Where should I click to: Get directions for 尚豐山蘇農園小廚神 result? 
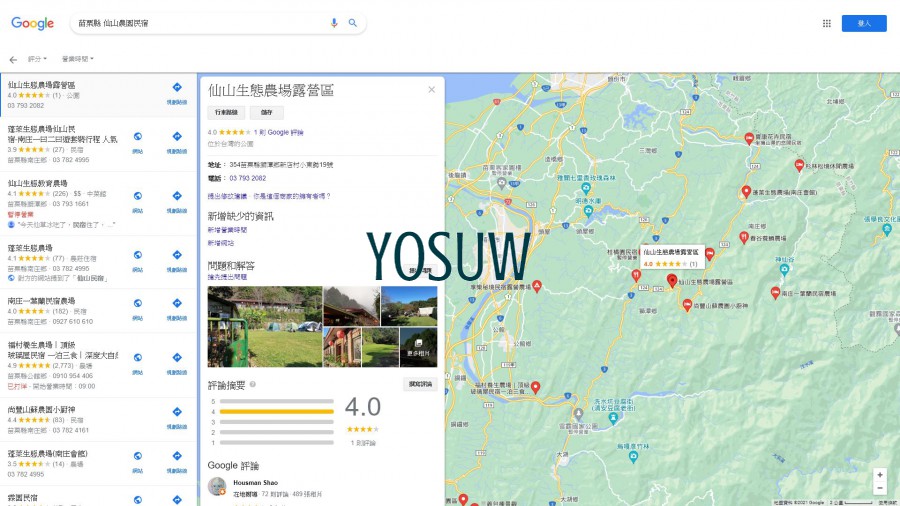tap(177, 417)
